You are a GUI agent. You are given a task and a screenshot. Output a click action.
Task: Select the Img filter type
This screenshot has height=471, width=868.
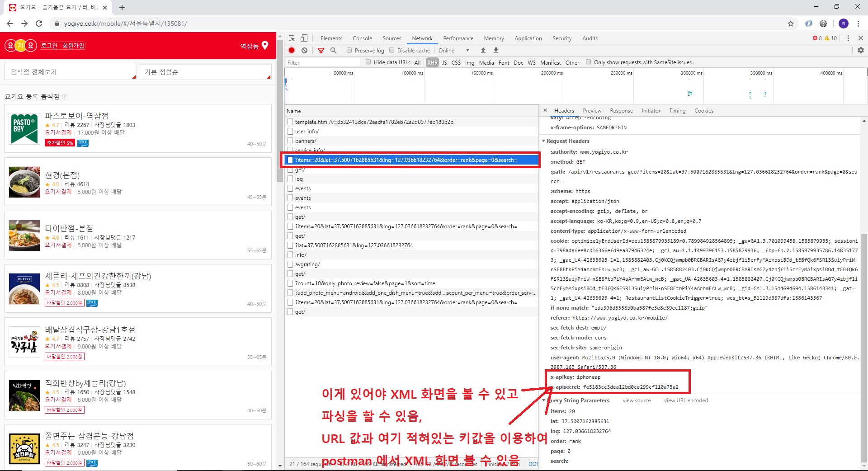470,62
